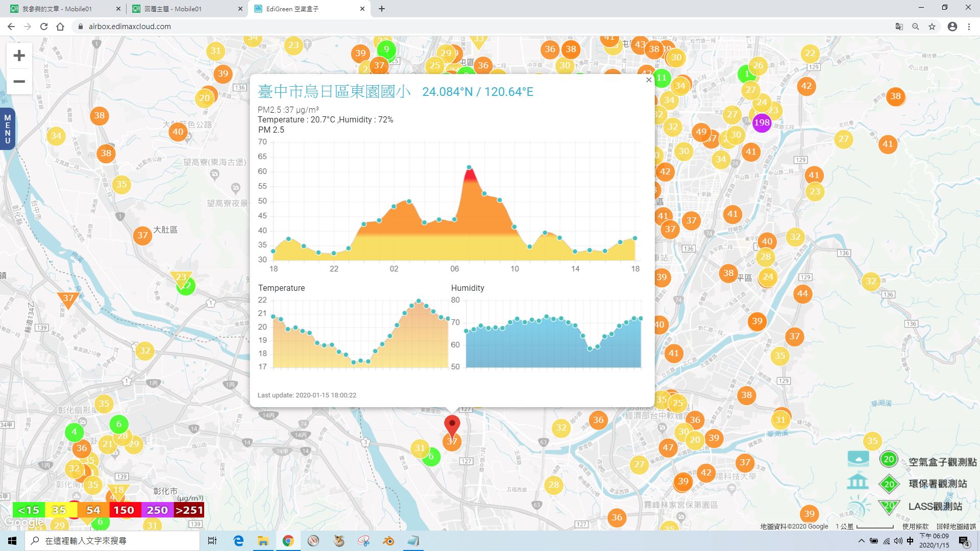Viewport: 980px width, 551px height.
Task: Select LASS triangle marker labeled 23
Action: point(181,279)
